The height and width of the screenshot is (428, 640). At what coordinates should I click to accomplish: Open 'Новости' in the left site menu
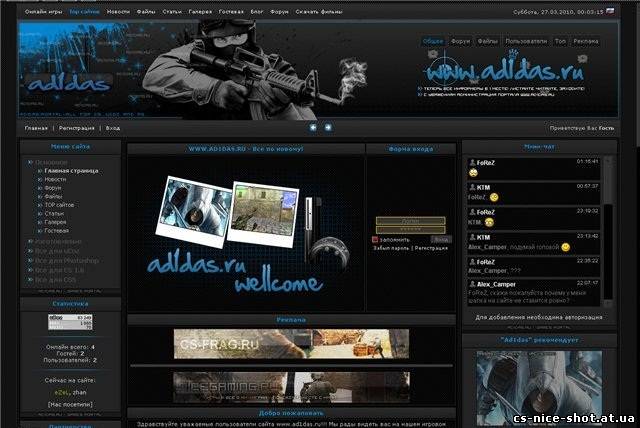pyautogui.click(x=55, y=180)
